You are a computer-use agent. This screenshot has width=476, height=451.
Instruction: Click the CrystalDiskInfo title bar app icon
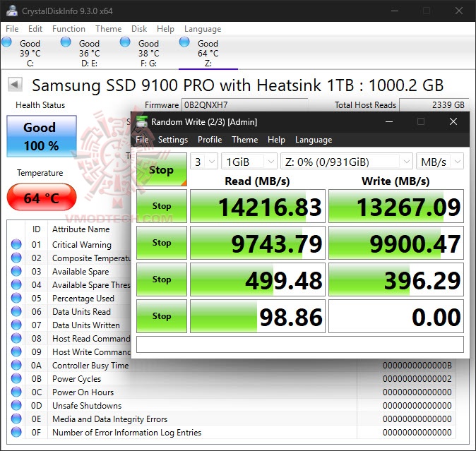(x=12, y=11)
